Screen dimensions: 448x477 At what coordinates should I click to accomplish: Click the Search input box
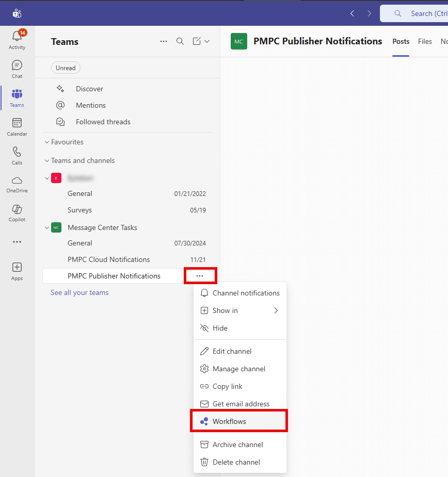(x=418, y=13)
